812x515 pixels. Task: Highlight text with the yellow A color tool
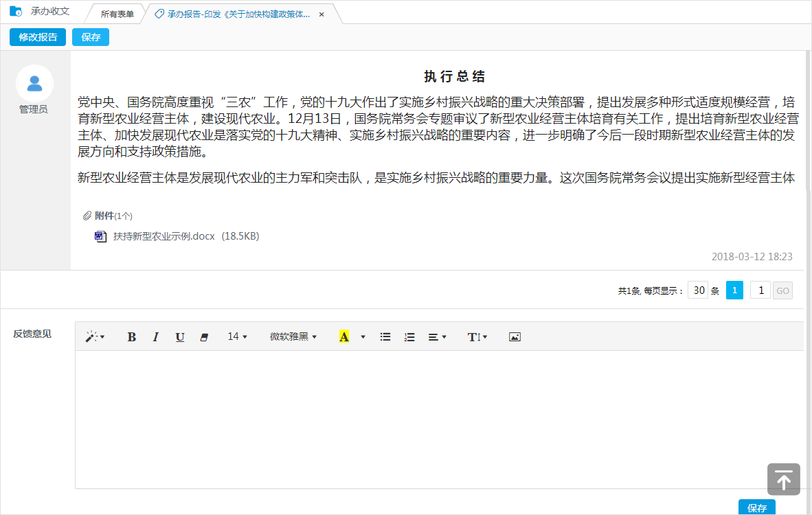[345, 336]
